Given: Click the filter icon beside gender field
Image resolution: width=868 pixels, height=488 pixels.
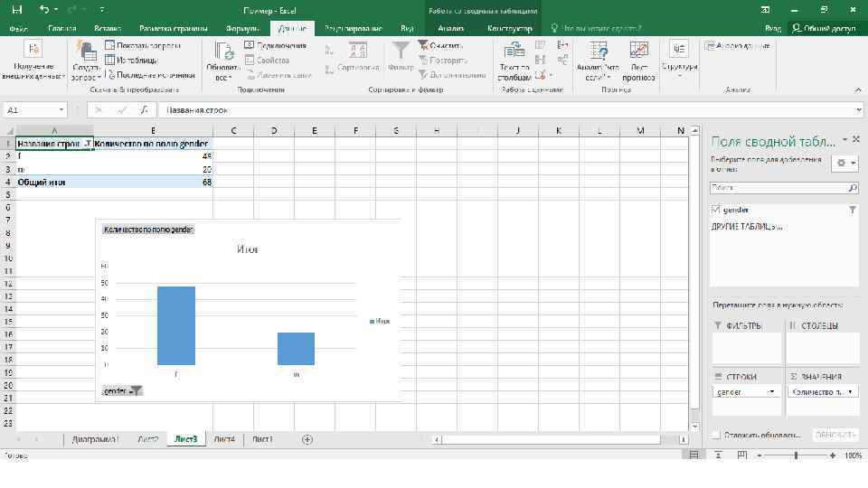Looking at the screenshot, I should pos(853,210).
